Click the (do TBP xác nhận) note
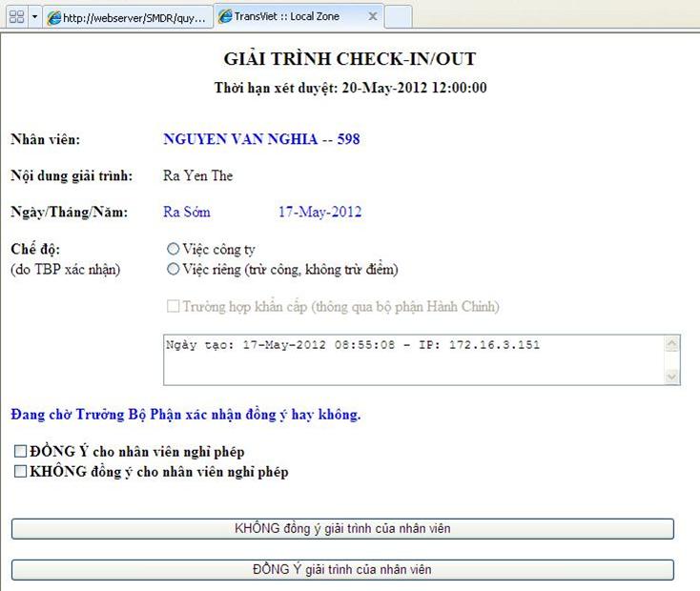This screenshot has height=591, width=700. pos(66,269)
